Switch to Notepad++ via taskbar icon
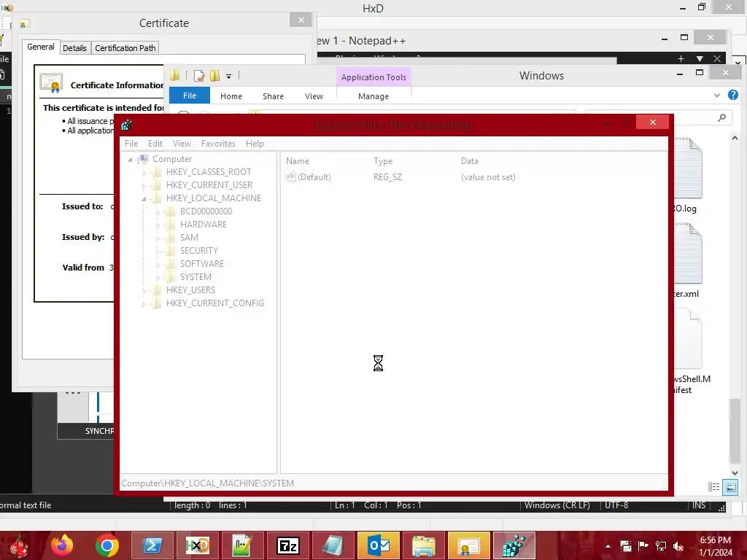This screenshot has width=747, height=560. point(242,545)
